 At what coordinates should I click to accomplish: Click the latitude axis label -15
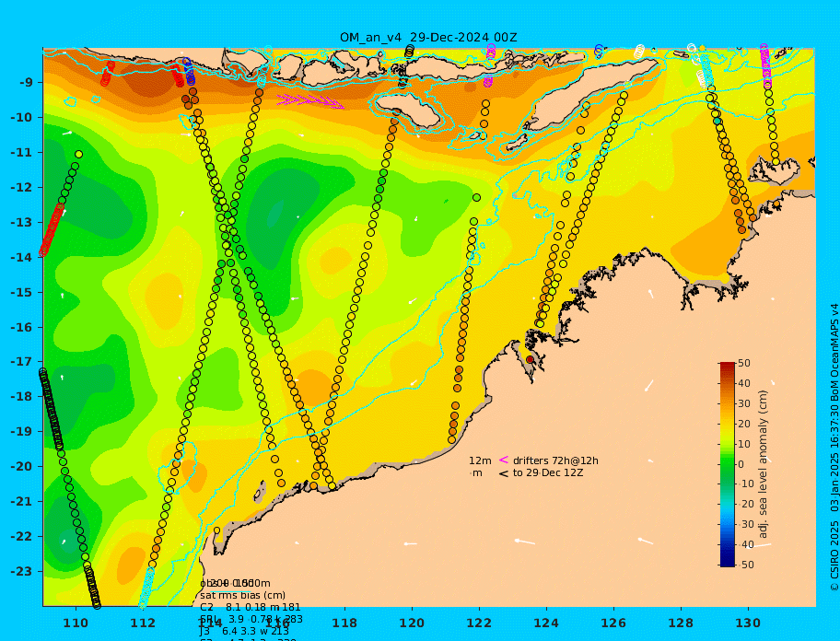point(24,292)
